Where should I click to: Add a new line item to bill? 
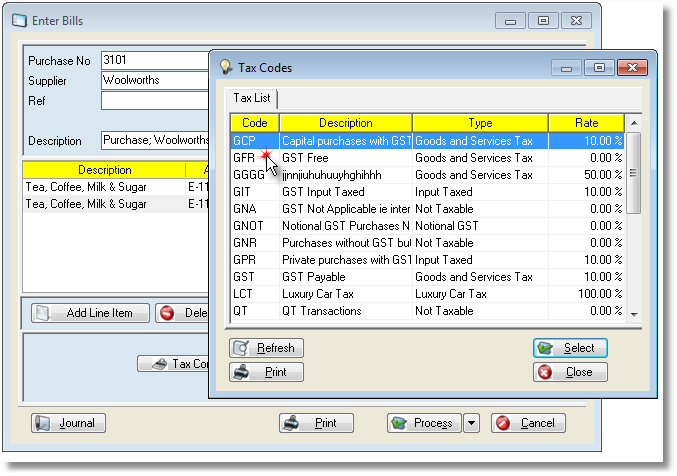pyautogui.click(x=90, y=313)
